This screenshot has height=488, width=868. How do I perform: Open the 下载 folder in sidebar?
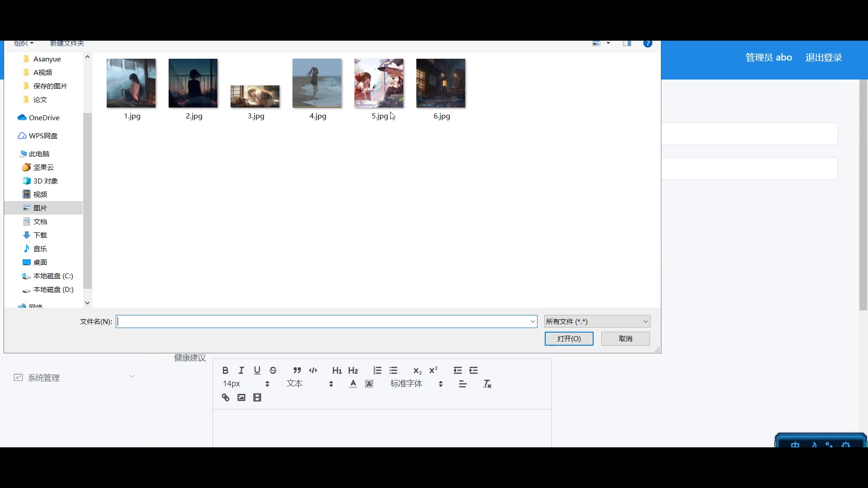40,235
